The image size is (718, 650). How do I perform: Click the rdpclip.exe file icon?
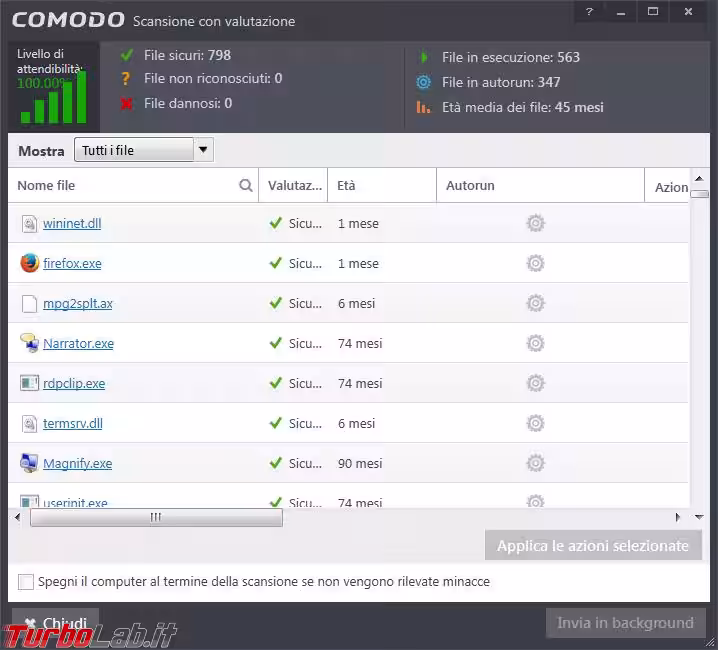pyautogui.click(x=29, y=383)
